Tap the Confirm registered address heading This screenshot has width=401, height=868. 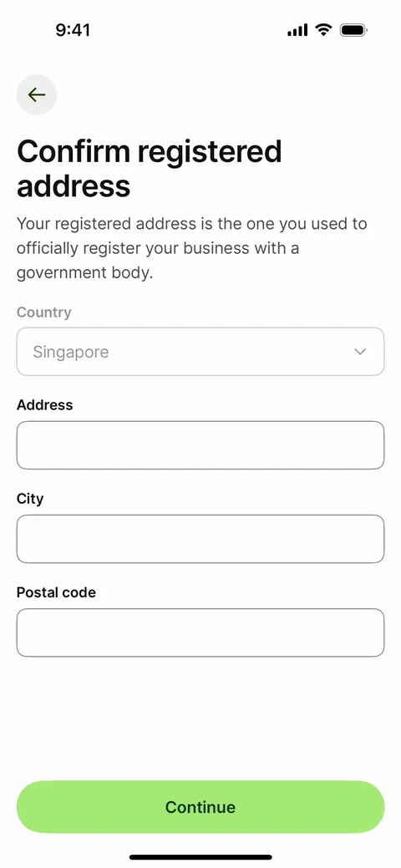pyautogui.click(x=150, y=169)
